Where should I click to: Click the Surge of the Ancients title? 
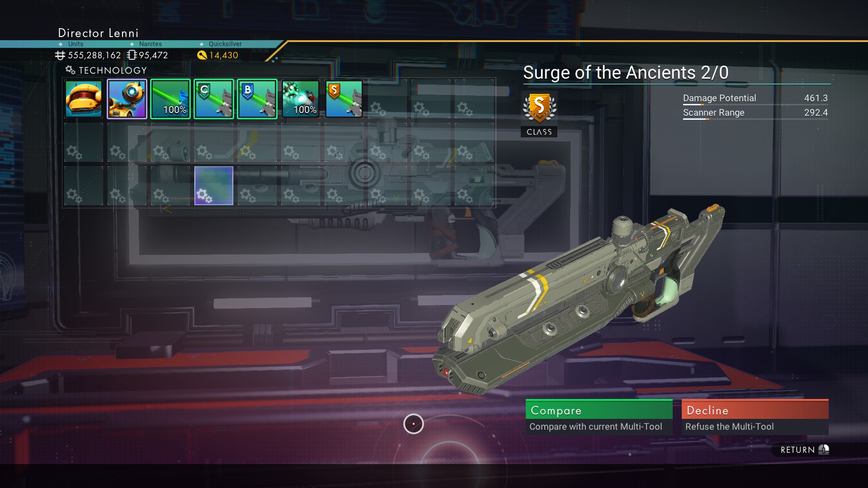click(626, 73)
